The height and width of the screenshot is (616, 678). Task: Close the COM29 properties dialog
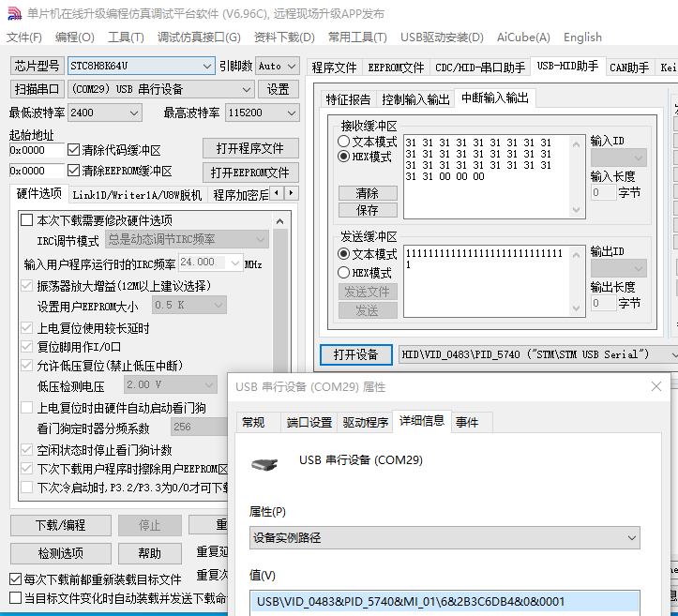[x=655, y=386]
